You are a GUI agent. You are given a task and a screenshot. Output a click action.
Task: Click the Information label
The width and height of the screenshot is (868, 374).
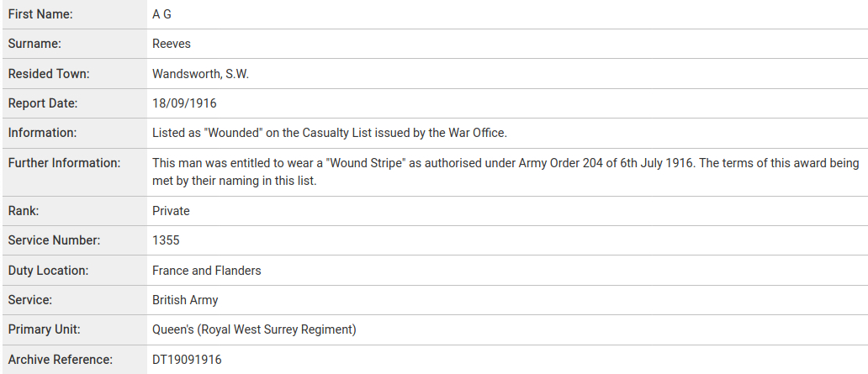[x=42, y=133]
